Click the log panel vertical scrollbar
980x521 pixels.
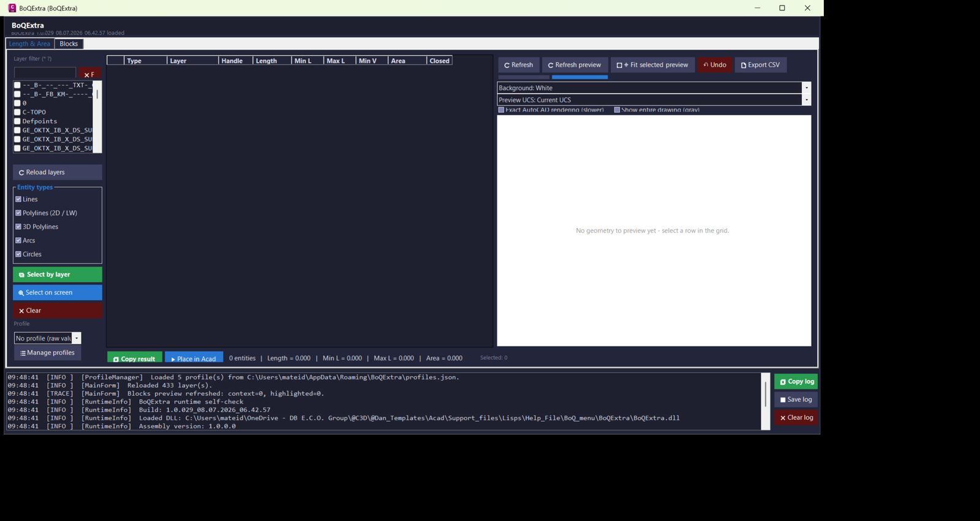tap(766, 401)
